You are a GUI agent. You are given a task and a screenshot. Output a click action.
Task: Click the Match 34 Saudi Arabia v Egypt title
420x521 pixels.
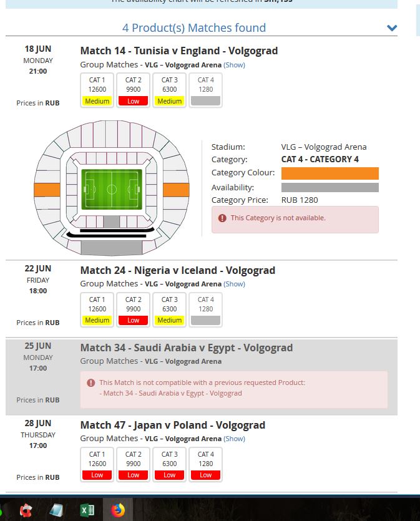tap(187, 348)
